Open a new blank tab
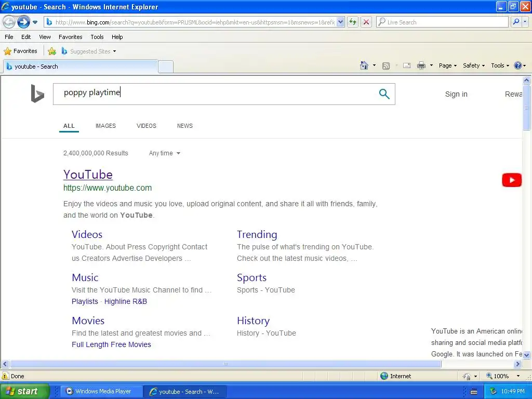Viewport: 532px width, 399px height. (166, 67)
